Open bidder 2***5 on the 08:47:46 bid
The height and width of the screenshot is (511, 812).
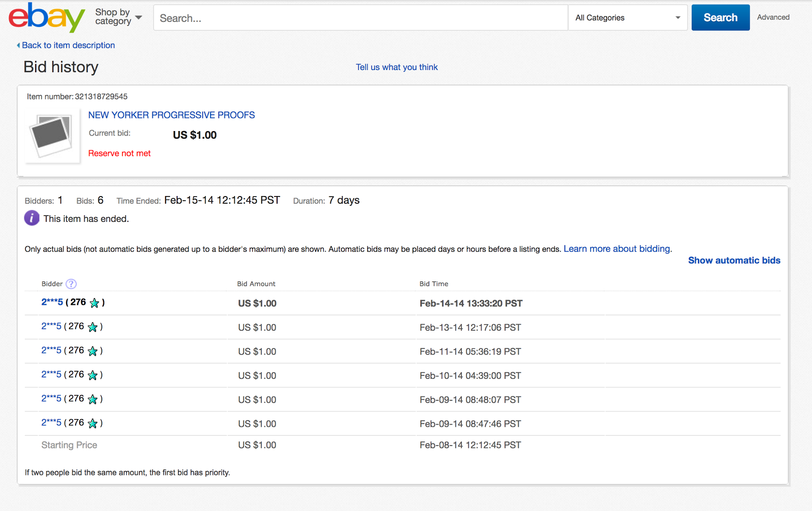coord(51,423)
